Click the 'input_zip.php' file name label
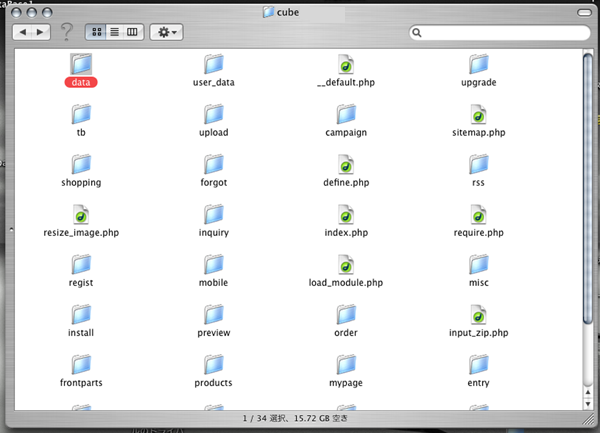The image size is (600, 433). tap(478, 333)
